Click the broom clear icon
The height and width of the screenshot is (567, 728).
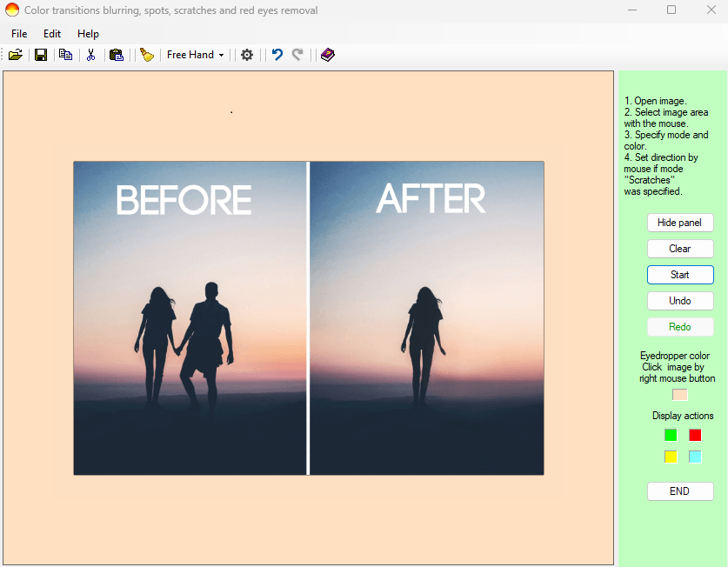click(147, 55)
